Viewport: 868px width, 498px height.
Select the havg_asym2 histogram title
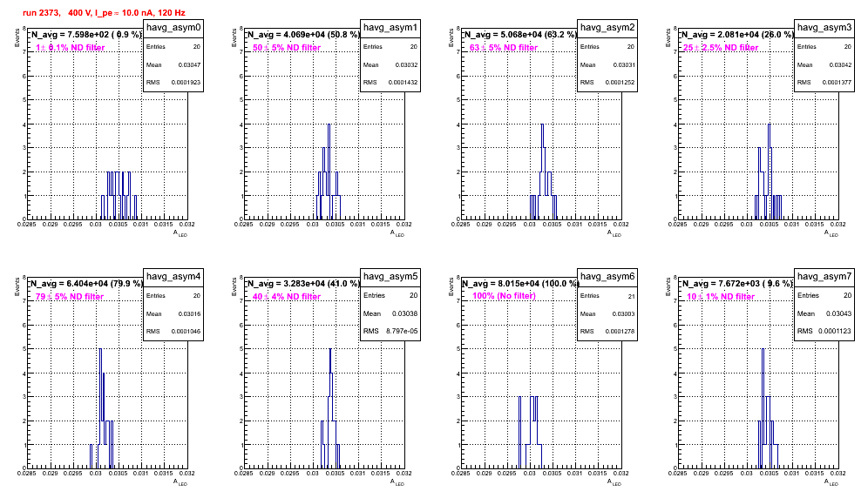click(607, 28)
